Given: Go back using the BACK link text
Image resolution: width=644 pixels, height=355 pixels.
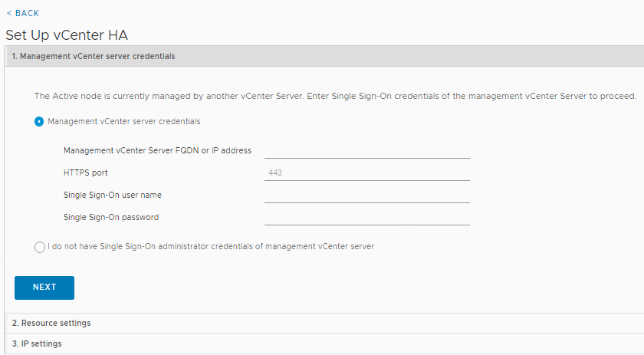Looking at the screenshot, I should pyautogui.click(x=27, y=13).
